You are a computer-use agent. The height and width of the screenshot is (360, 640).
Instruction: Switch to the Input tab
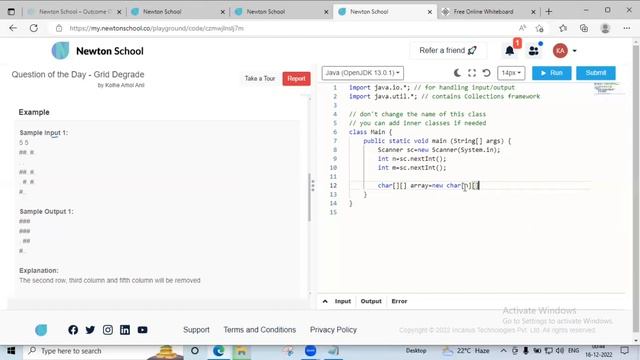coord(342,301)
